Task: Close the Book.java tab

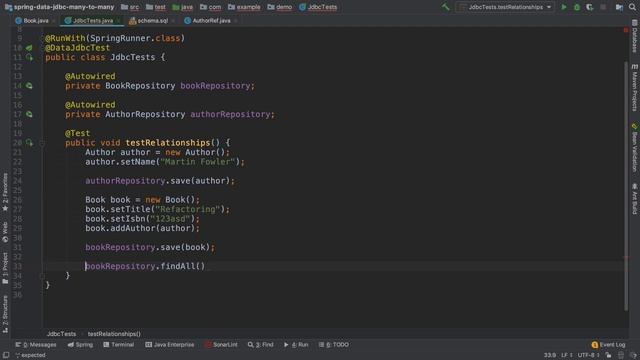Action: click(x=53, y=21)
